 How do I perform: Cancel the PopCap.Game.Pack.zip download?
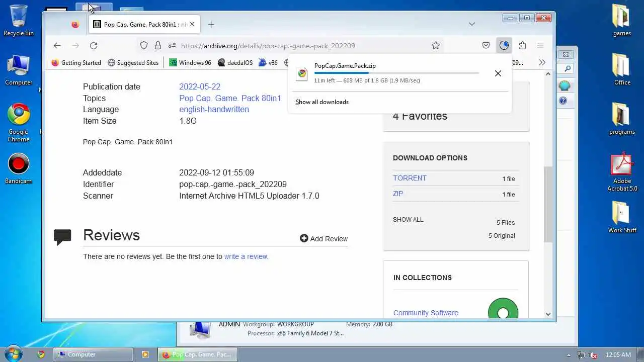[498, 73]
